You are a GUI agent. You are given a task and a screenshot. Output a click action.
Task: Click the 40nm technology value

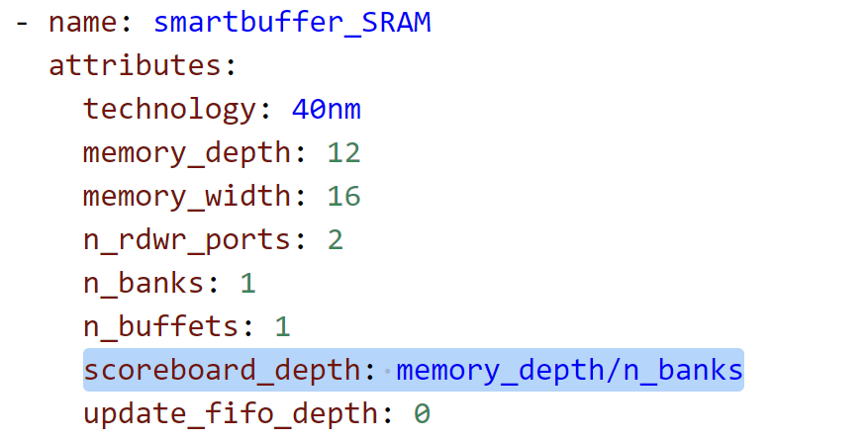(326, 109)
